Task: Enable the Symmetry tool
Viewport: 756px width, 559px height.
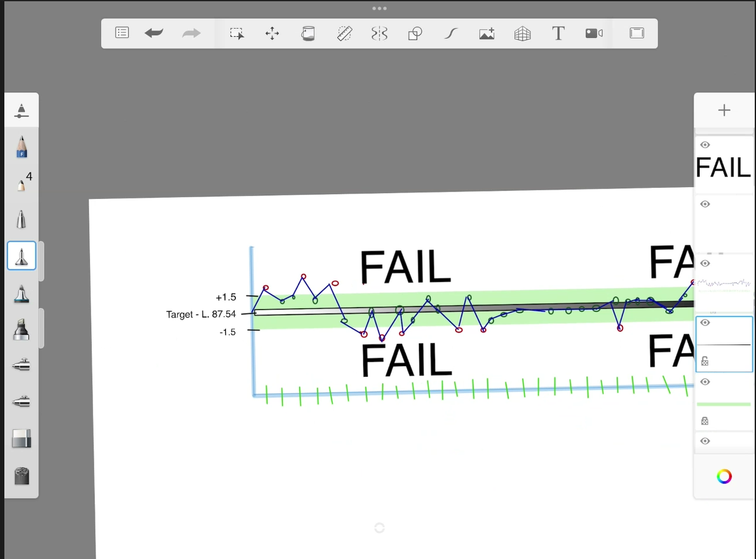Action: click(379, 34)
